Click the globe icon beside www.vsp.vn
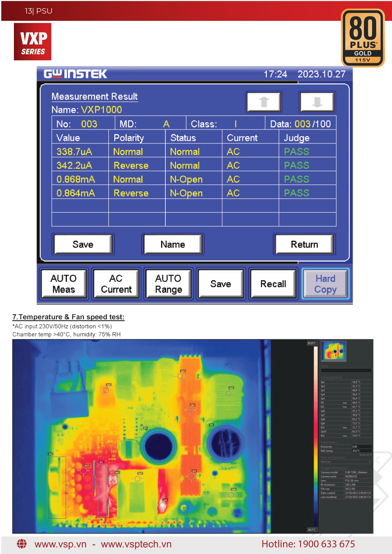392x554 pixels. (x=22, y=544)
